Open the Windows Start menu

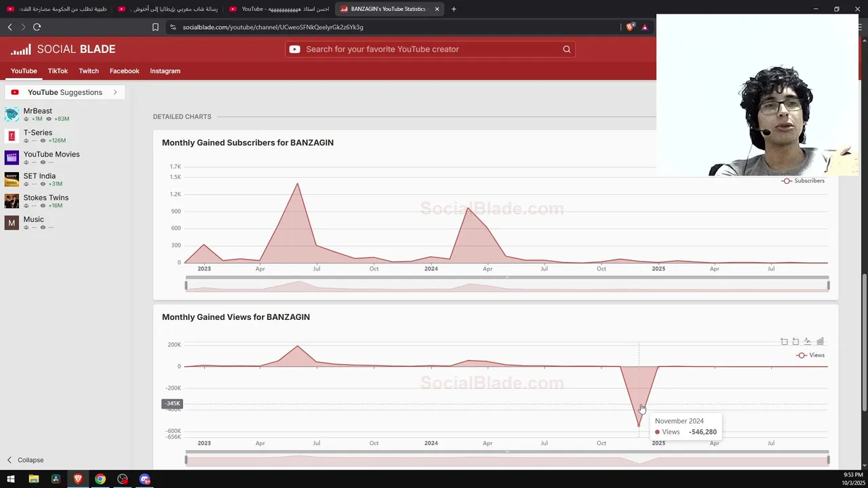[11, 479]
